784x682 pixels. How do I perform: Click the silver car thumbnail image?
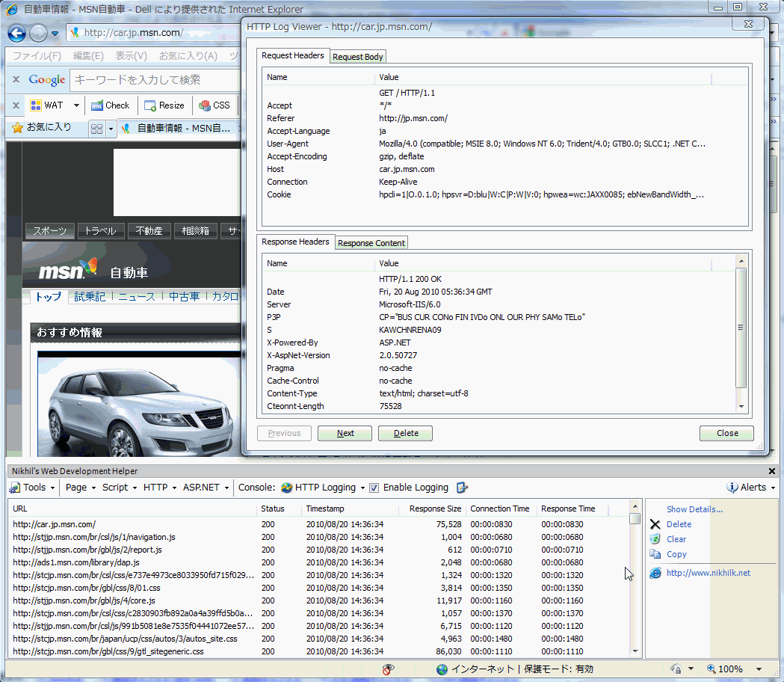140,406
